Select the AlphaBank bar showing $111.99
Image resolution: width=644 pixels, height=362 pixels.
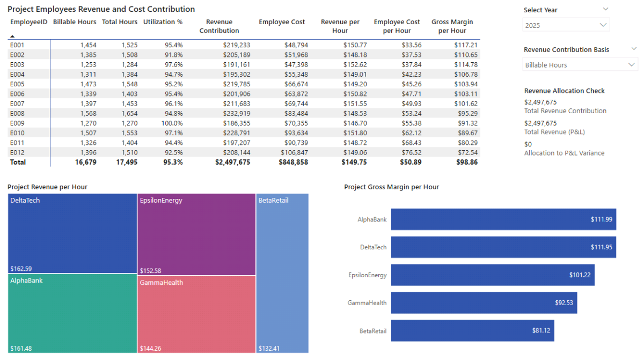pyautogui.click(x=503, y=219)
